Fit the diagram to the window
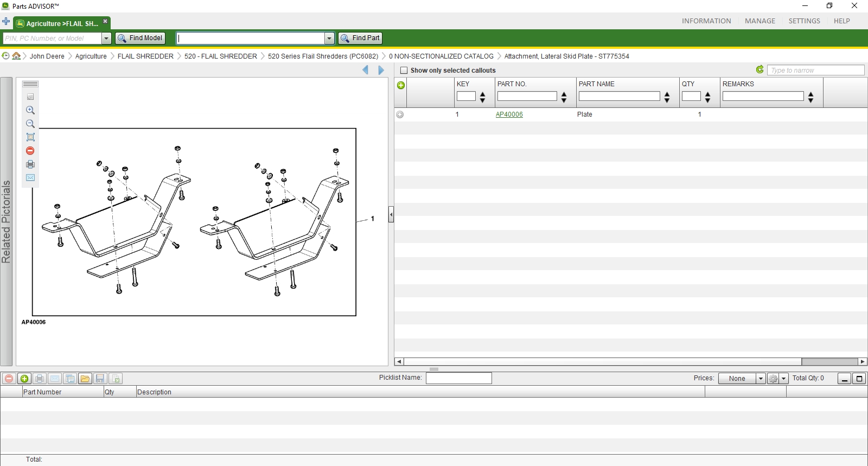 point(30,137)
